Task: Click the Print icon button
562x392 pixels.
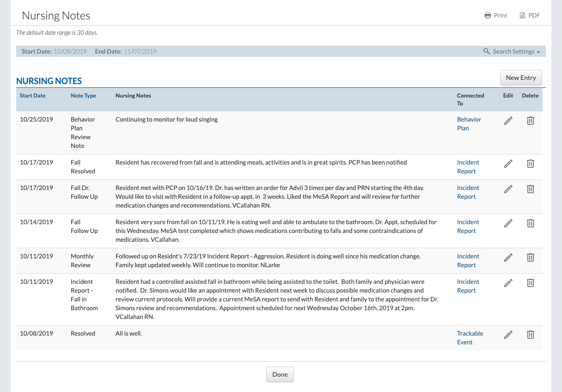Action: click(x=495, y=15)
